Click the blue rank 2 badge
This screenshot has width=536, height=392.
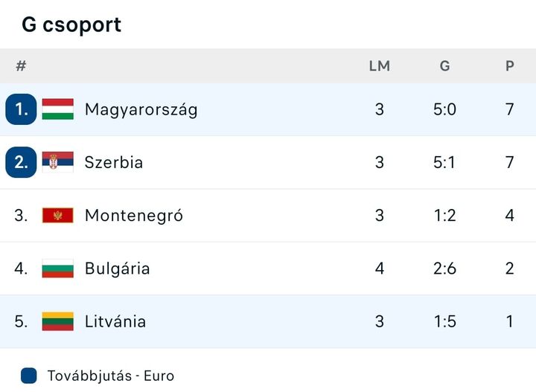[21, 162]
